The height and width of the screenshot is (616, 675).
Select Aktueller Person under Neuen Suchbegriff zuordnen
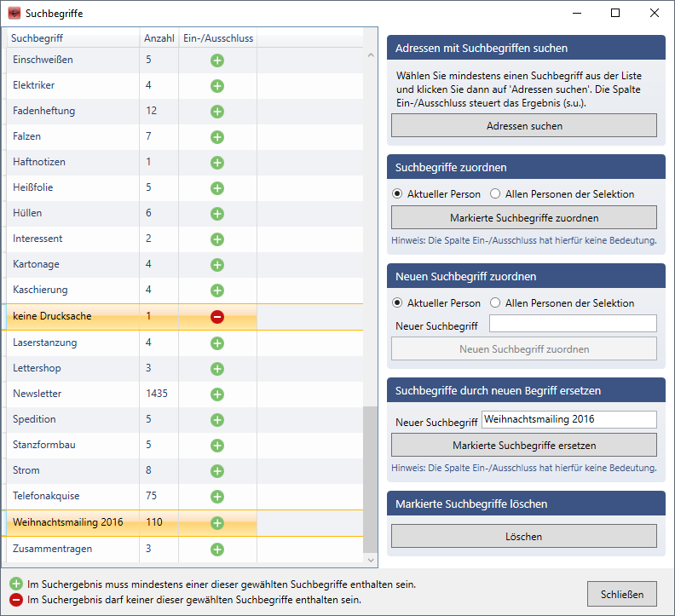tap(397, 302)
